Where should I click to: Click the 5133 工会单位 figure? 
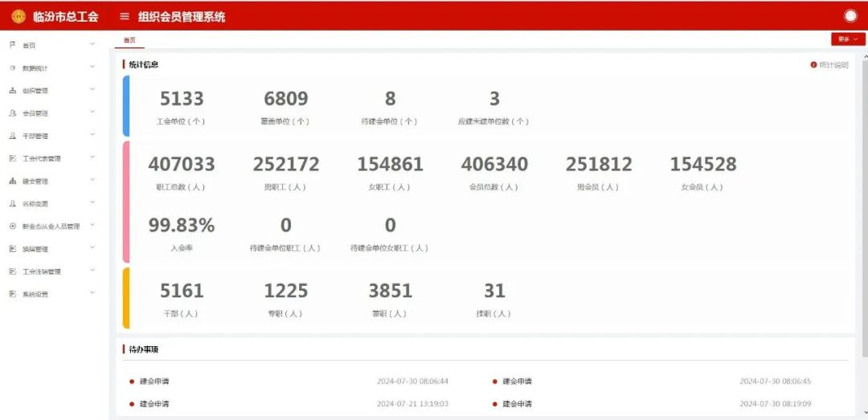[x=181, y=99]
